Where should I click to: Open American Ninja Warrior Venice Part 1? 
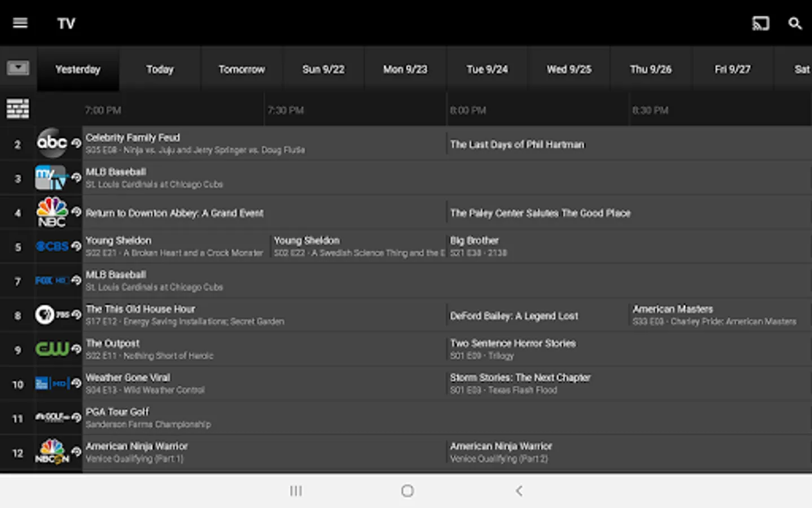264,452
